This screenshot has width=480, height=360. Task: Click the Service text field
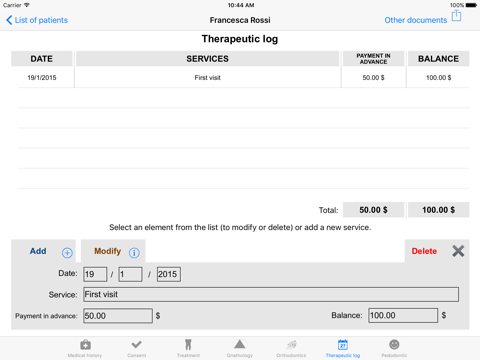(271, 295)
